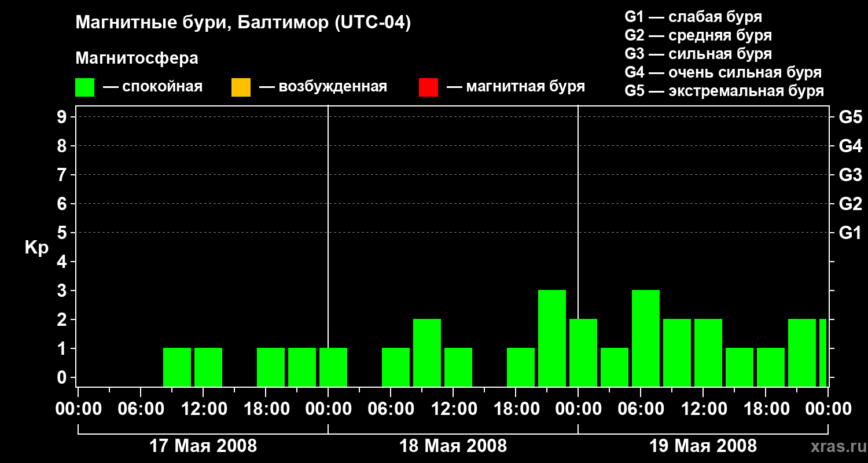Click the green 'спокойная' legend swatch
Viewport: 868px width, 463px height.
pyautogui.click(x=85, y=87)
